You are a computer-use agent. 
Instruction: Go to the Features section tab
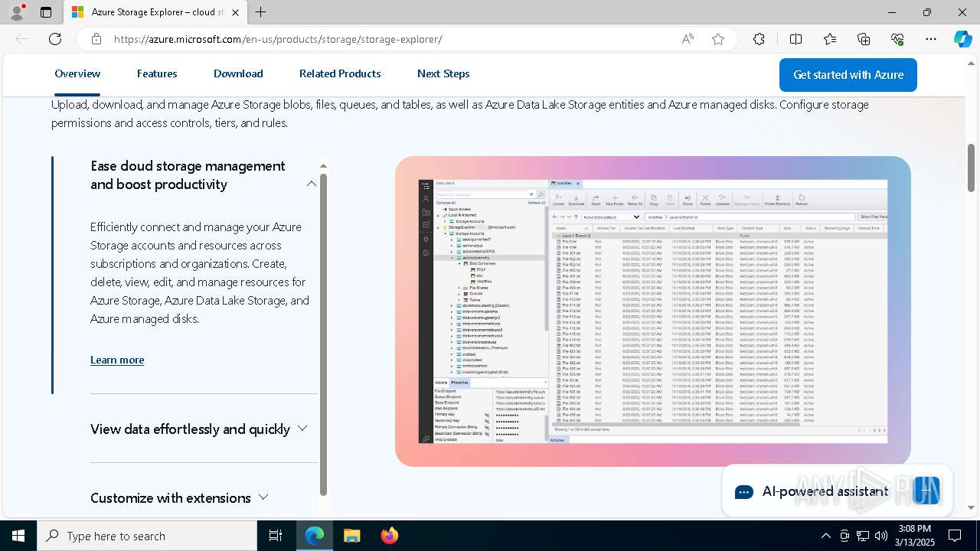click(157, 73)
